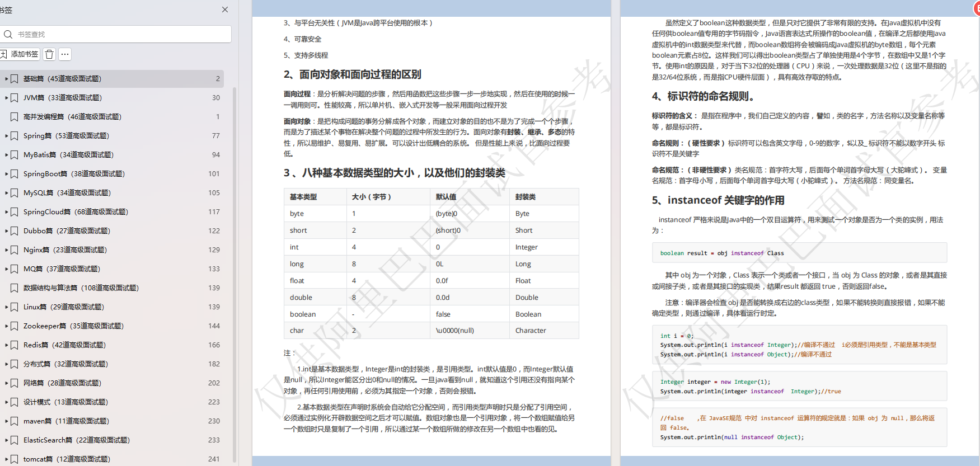The image size is (980, 466).
Task: Go to the Dubbo篇 bookmark
Action: coord(67,231)
